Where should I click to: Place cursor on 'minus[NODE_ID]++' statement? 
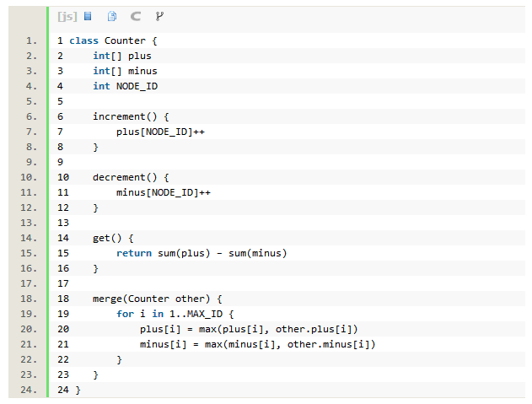(163, 192)
